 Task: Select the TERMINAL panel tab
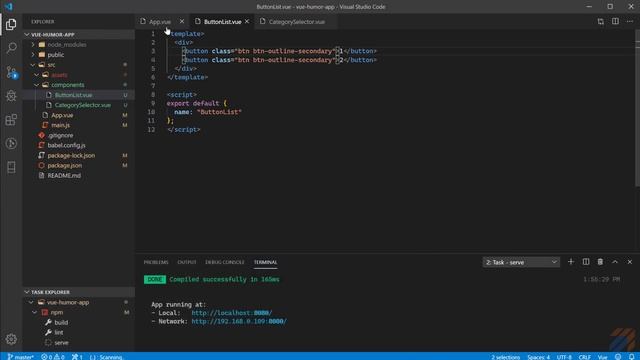pyautogui.click(x=265, y=262)
